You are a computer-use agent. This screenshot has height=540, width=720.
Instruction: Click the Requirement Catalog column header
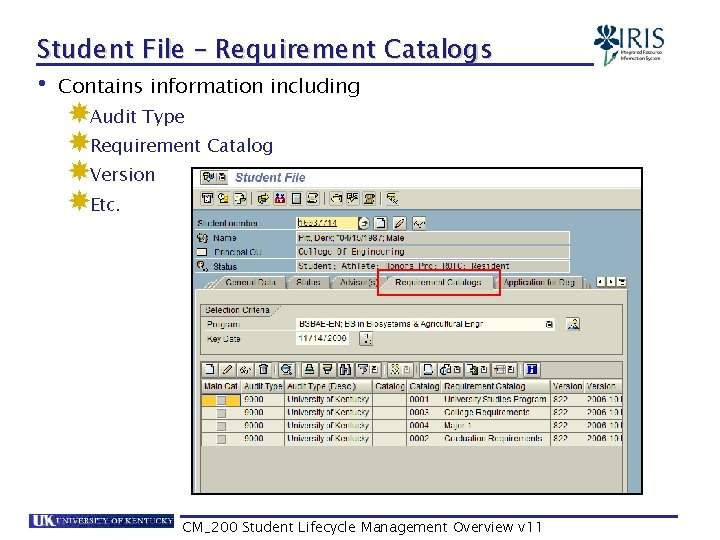click(496, 386)
